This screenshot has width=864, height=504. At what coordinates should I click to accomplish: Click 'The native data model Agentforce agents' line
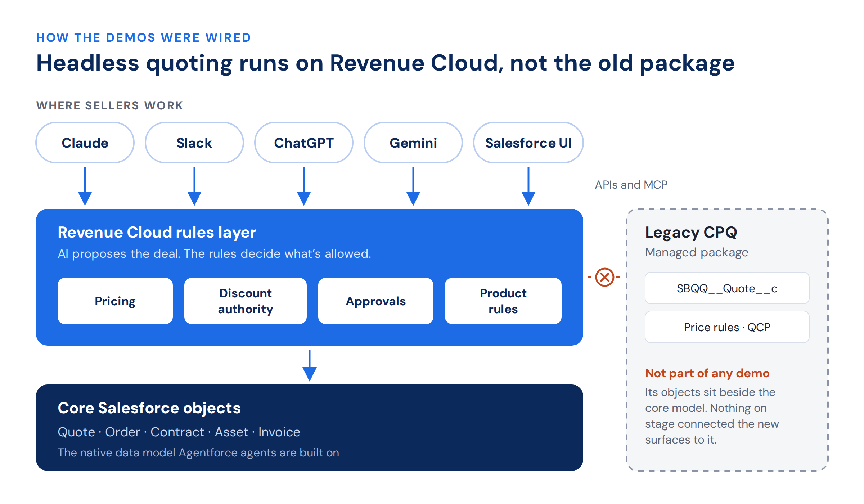coord(198,453)
